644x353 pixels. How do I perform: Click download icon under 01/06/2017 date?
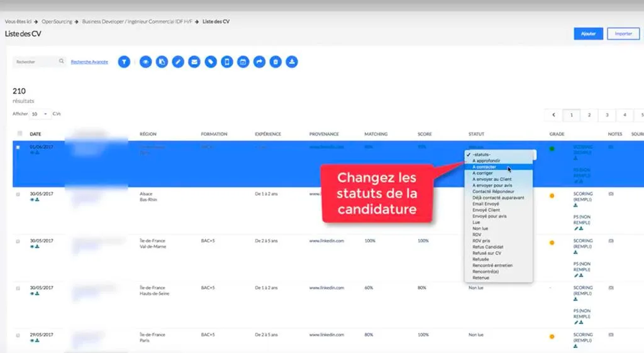(37, 153)
